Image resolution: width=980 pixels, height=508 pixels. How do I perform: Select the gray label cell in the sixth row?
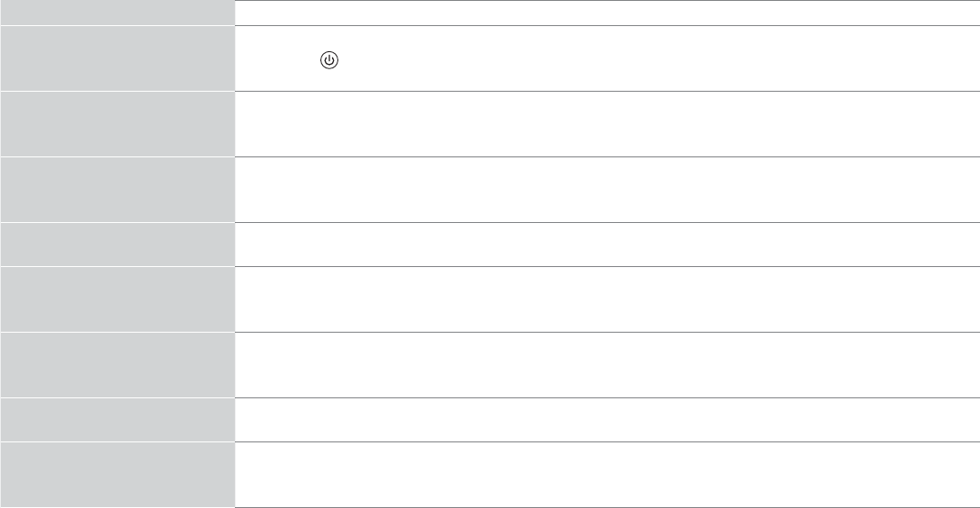point(117,299)
